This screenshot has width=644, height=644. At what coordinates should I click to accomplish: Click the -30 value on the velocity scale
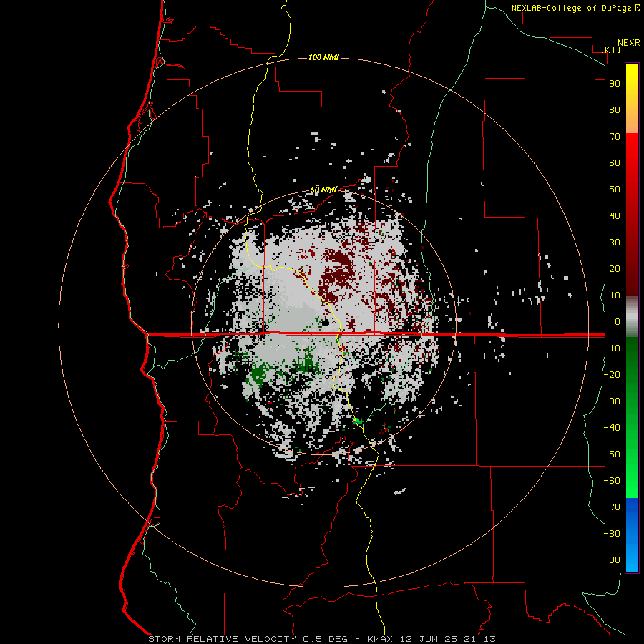click(612, 401)
